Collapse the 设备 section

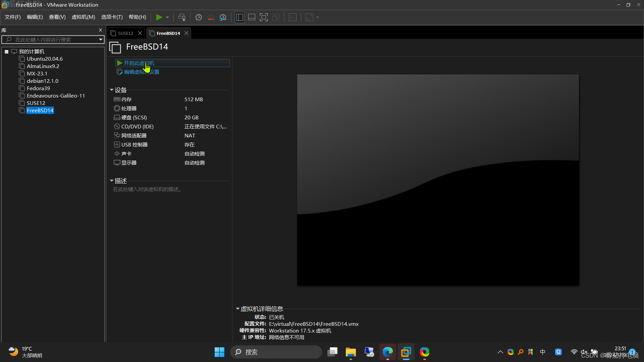pos(112,90)
